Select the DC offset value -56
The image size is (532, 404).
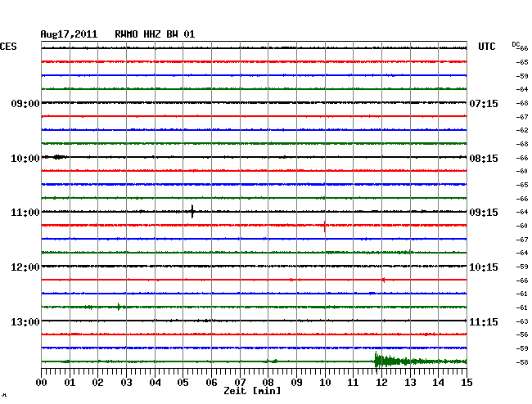click(x=522, y=334)
